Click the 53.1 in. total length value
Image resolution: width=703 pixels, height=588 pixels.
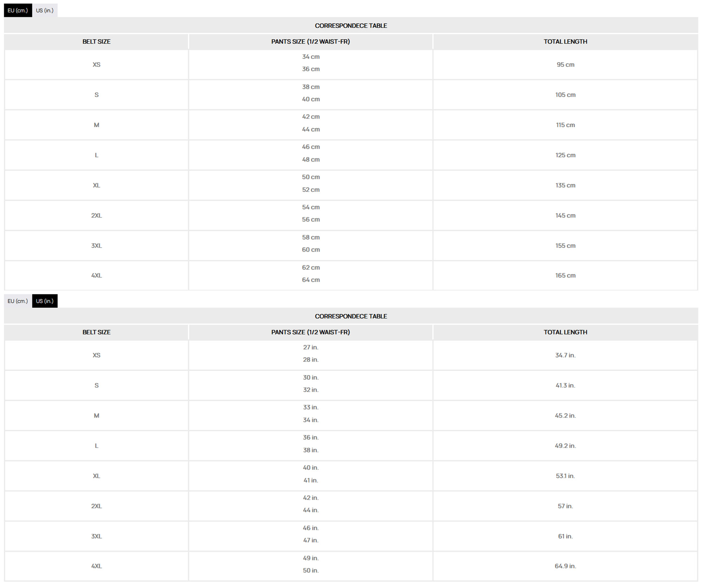[x=565, y=476]
